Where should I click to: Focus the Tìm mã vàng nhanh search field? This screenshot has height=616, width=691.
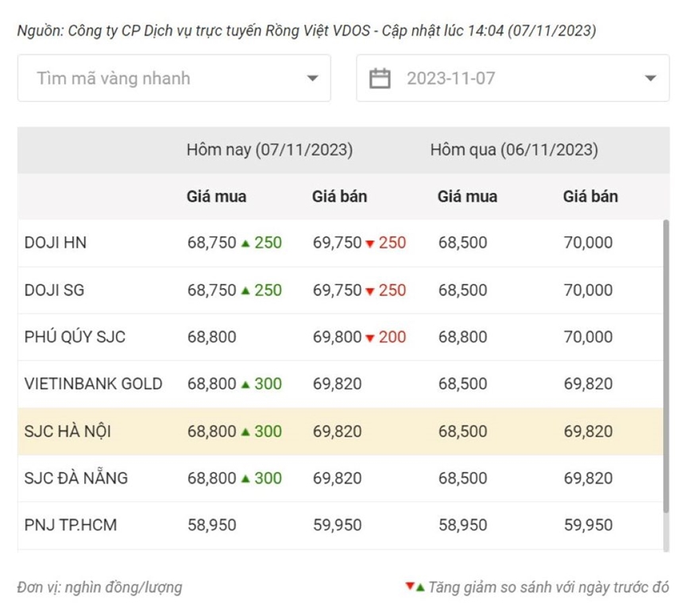[x=174, y=79]
